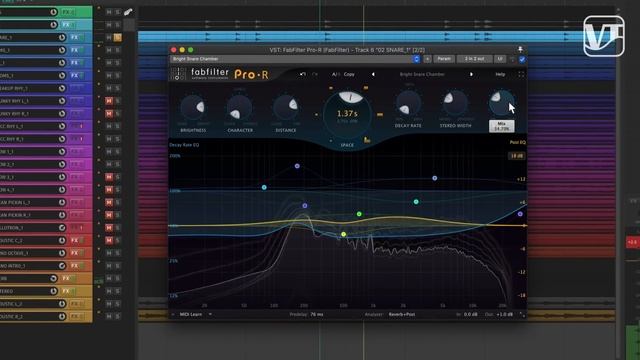
Task: Click the Stereo Width knob
Action: click(455, 103)
